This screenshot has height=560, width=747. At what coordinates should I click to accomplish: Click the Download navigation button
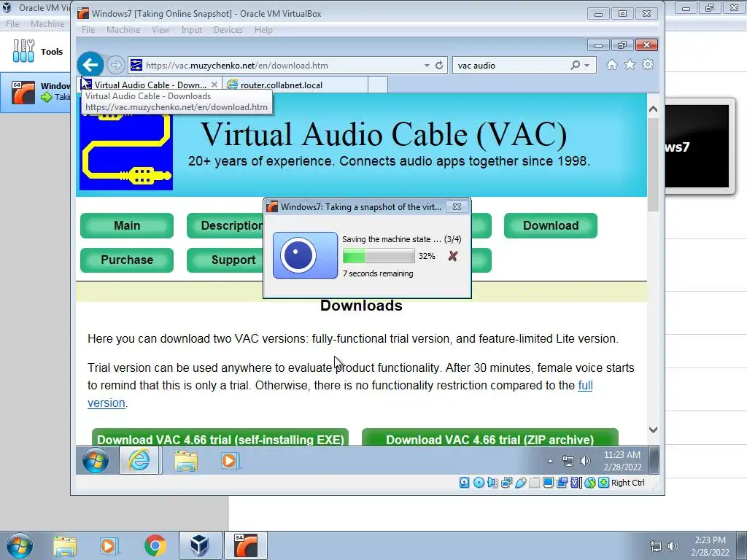click(551, 226)
